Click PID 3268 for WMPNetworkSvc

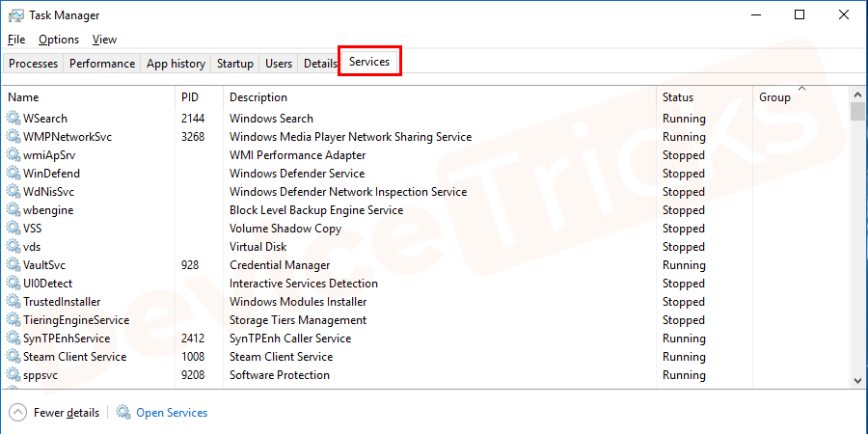point(193,137)
